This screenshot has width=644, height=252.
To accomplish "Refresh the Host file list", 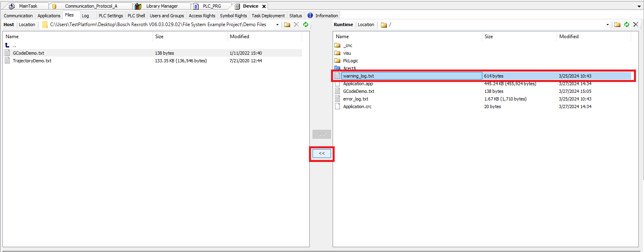I will (x=306, y=25).
